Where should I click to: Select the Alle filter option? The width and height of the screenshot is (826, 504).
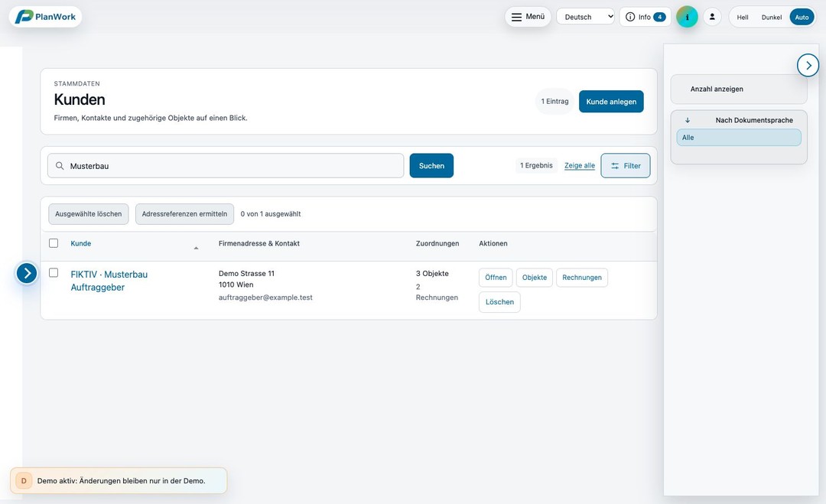click(x=739, y=138)
